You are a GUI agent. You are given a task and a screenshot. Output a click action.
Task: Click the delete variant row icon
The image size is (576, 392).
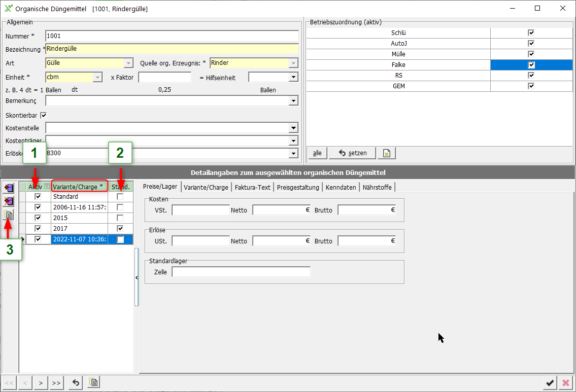(9, 201)
